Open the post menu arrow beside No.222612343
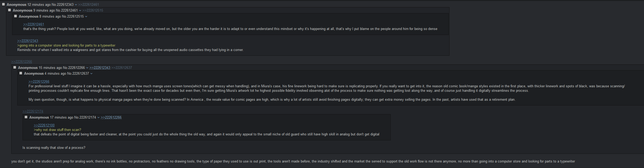644x168 pixels. click(76, 5)
